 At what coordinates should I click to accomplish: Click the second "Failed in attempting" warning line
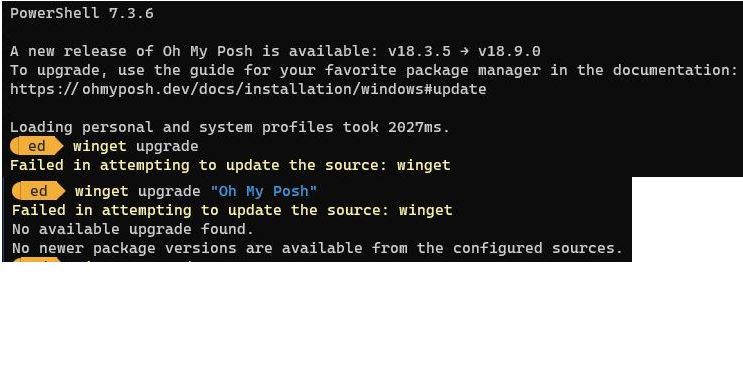pyautogui.click(x=232, y=210)
